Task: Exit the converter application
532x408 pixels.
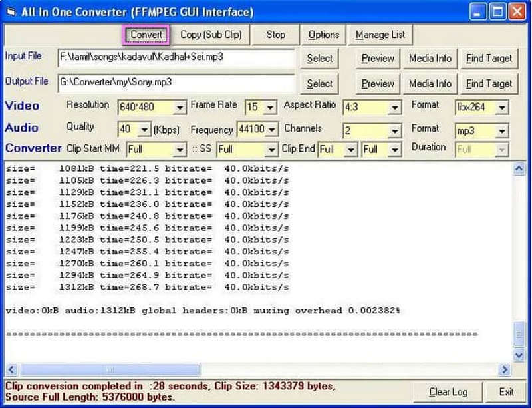Action: (x=507, y=392)
